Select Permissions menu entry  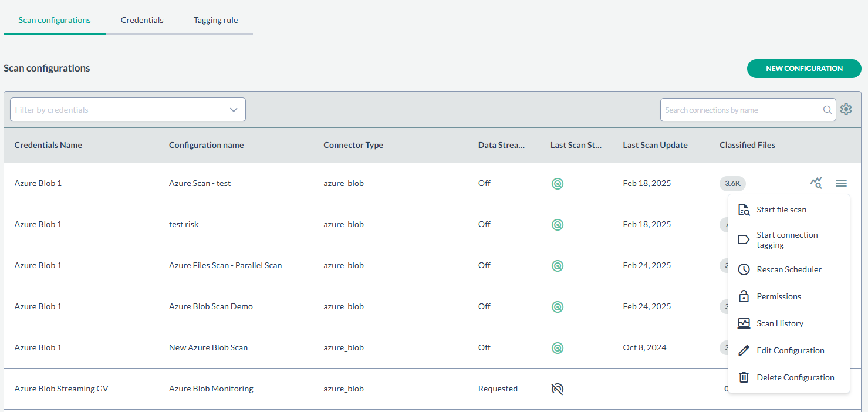[778, 296]
